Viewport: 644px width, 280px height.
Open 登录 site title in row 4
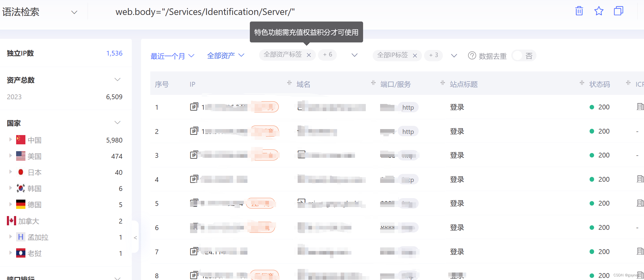(457, 179)
